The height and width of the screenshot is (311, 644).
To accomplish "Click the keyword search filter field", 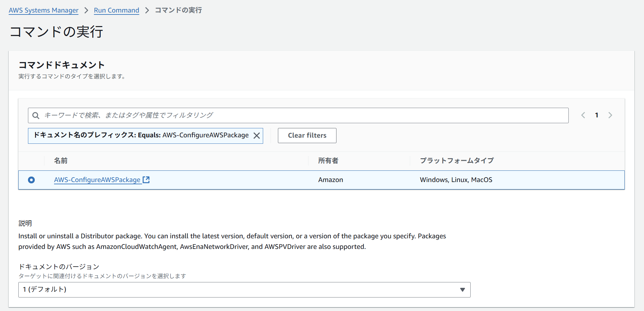I will pos(298,115).
